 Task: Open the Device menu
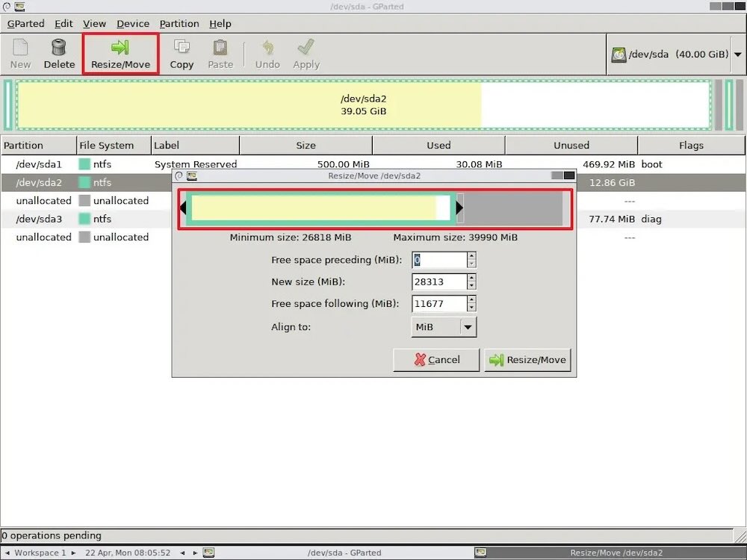[x=133, y=24]
